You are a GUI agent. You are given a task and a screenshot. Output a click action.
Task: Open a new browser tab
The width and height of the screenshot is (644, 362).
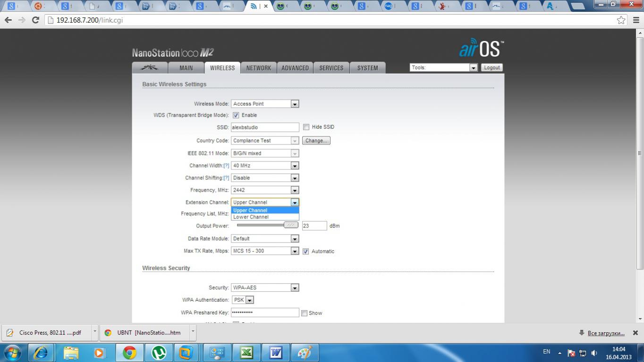coord(577,7)
